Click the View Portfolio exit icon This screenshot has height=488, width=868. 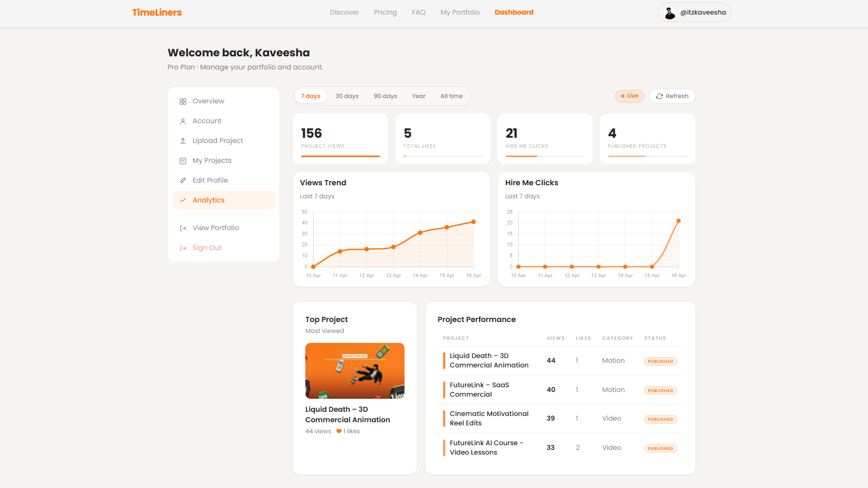(183, 228)
